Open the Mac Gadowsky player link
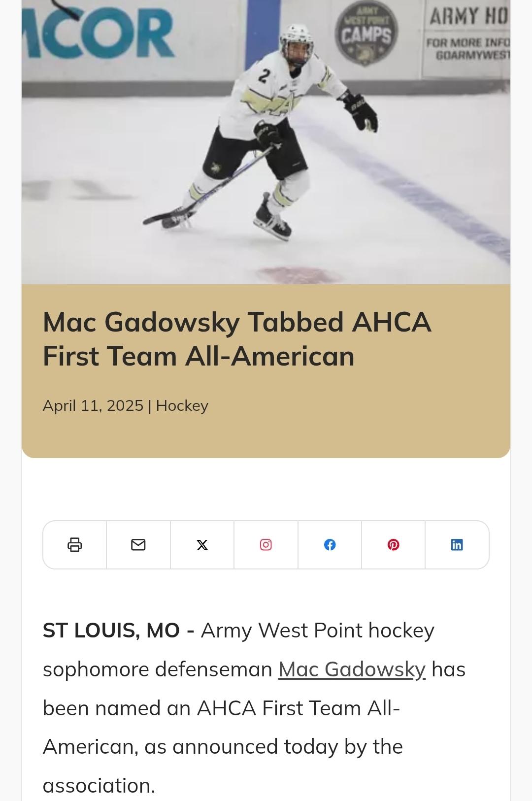532x801 pixels. 352,669
